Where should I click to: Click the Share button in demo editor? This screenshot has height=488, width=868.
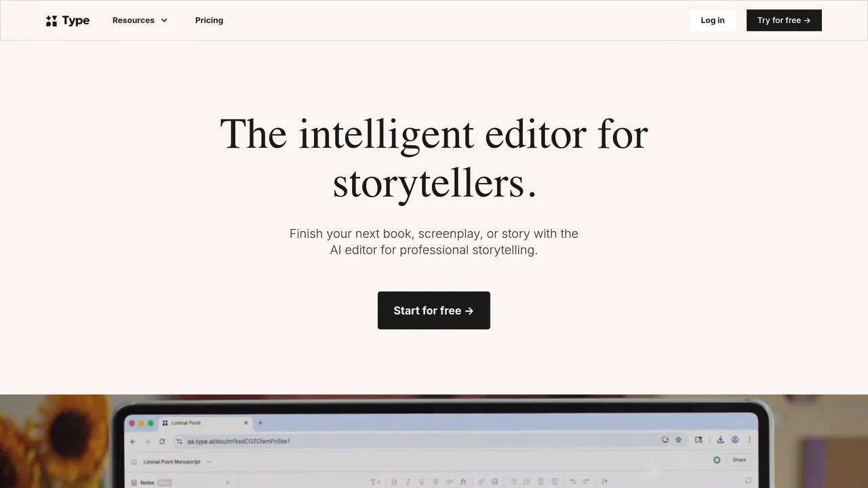[739, 460]
